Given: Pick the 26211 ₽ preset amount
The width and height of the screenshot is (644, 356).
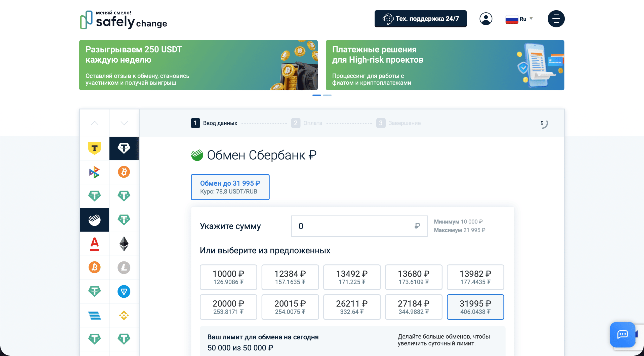Looking at the screenshot, I should click(x=352, y=307).
